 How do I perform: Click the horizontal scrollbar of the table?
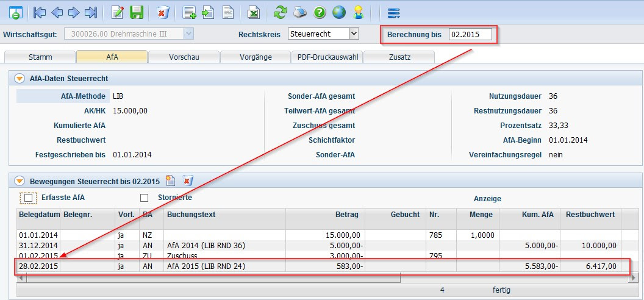point(213,279)
